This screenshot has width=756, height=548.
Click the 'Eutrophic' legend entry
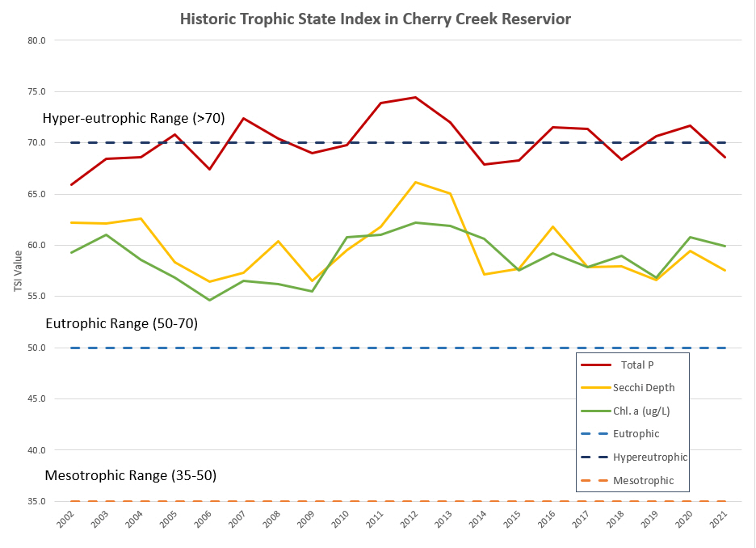pyautogui.click(x=636, y=434)
